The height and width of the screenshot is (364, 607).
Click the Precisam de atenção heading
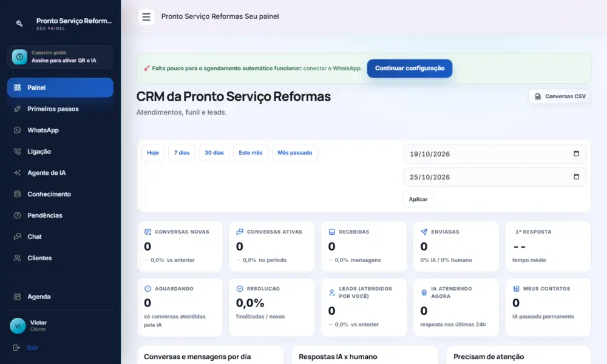point(489,357)
